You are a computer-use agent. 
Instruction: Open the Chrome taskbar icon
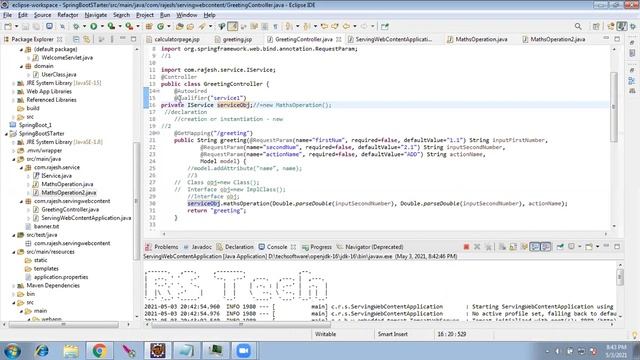[99, 351]
